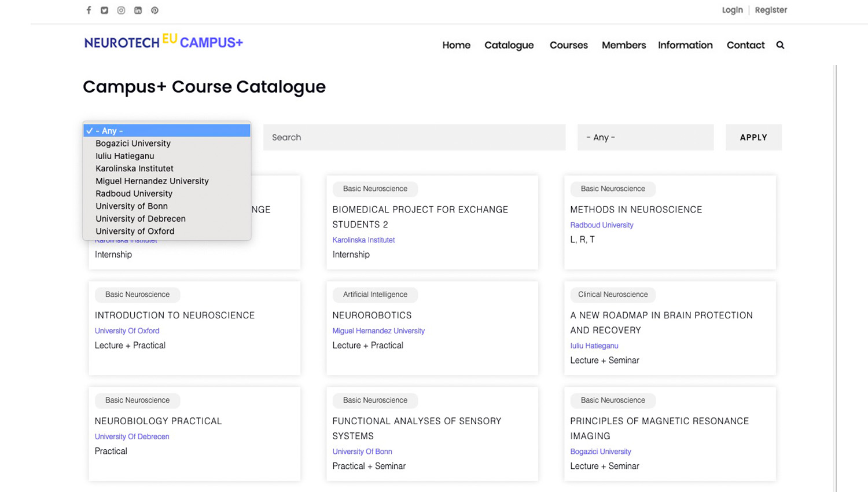Screen dimensions: 868x492
Task: Open the Instagram social link icon
Action: coord(121,10)
